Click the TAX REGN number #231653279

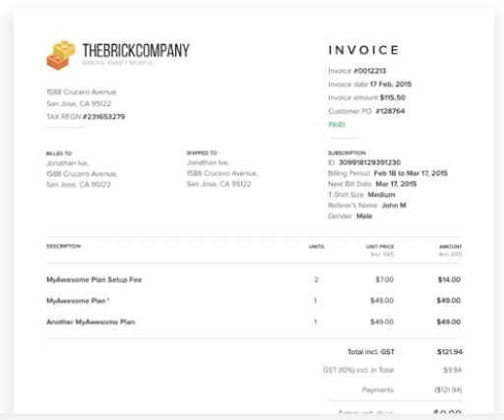(x=103, y=117)
